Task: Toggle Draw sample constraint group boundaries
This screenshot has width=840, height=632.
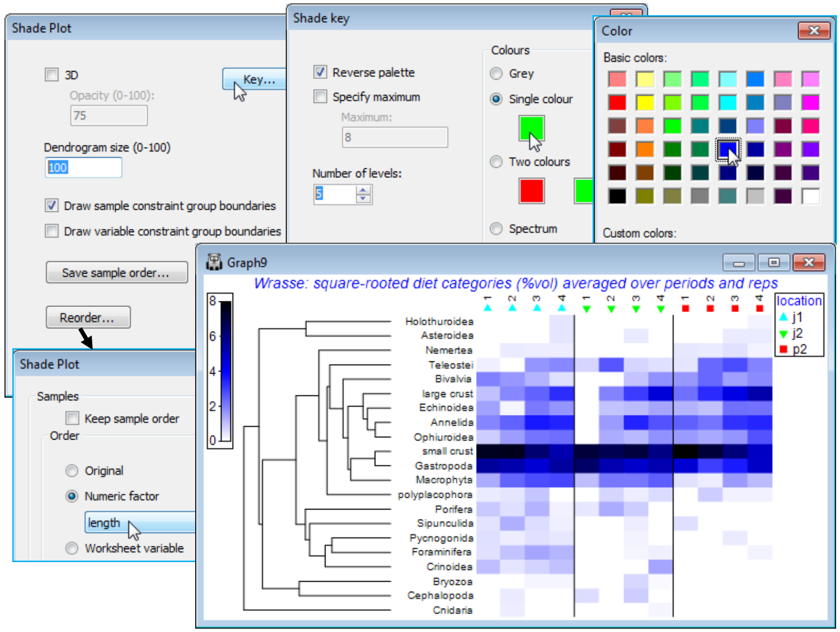Action: (x=51, y=205)
